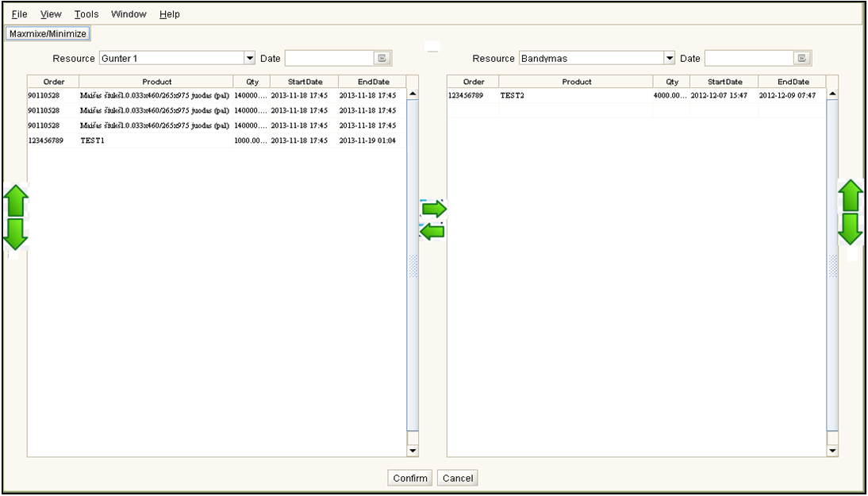The width and height of the screenshot is (868, 496).
Task: Open the Tools menu
Action: click(x=86, y=14)
